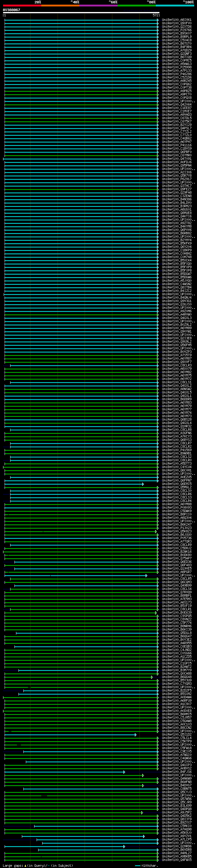Screen dimensions: 197x868
Task: Select the AV388067 query sequence label
Action: [11, 10]
